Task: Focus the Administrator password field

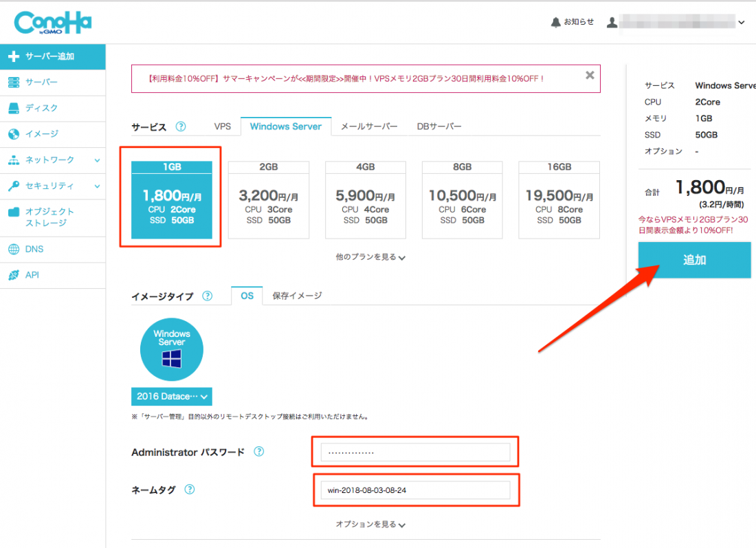Action: [415, 452]
